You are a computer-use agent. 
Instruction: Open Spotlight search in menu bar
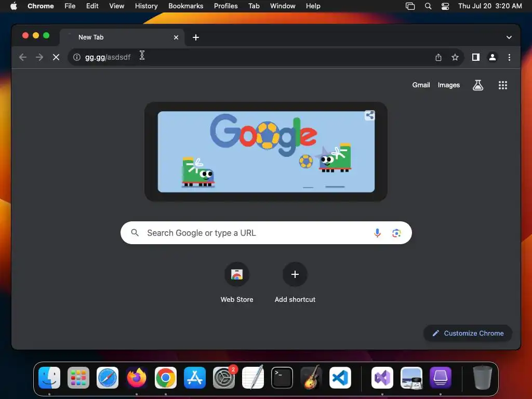tap(428, 6)
